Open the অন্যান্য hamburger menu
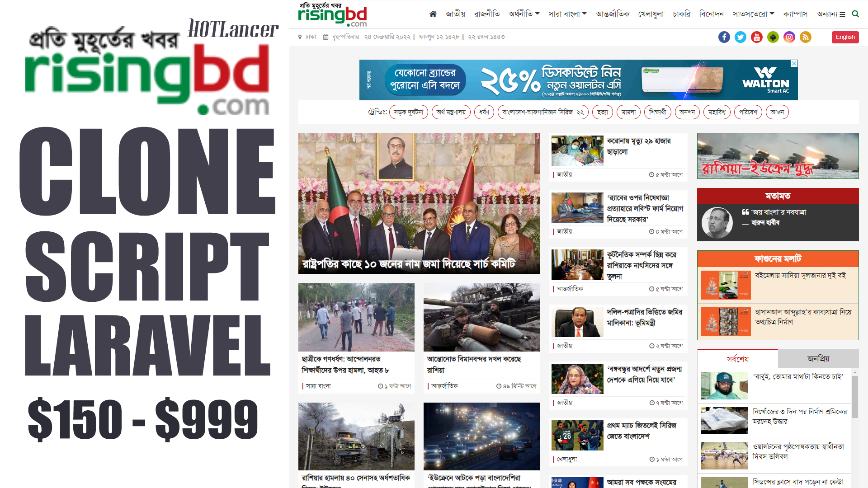868x488 pixels. (x=831, y=14)
